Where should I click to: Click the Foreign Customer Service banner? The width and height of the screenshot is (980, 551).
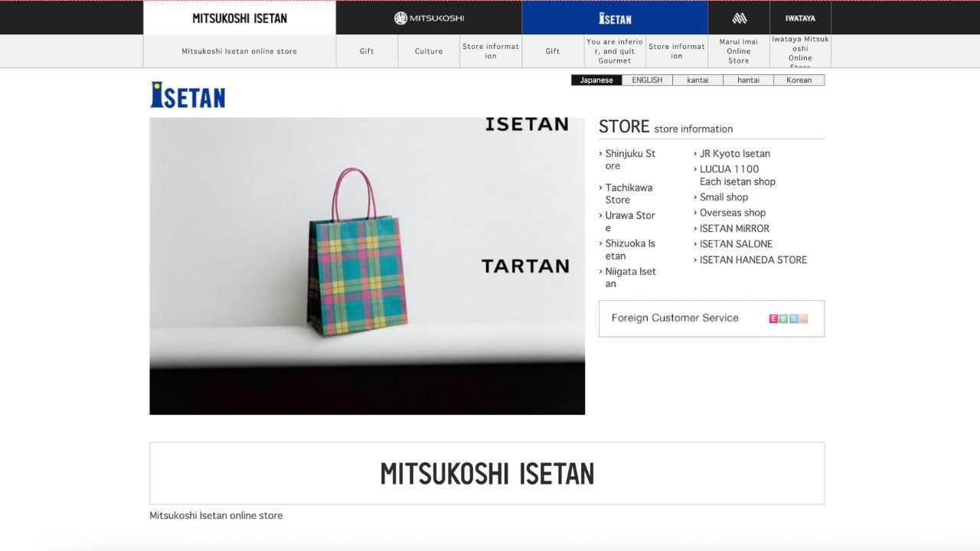711,318
